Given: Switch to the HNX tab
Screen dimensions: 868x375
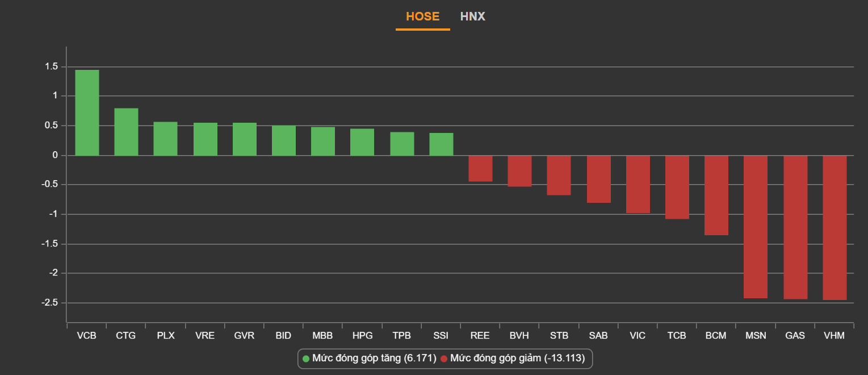Looking at the screenshot, I should tap(472, 16).
